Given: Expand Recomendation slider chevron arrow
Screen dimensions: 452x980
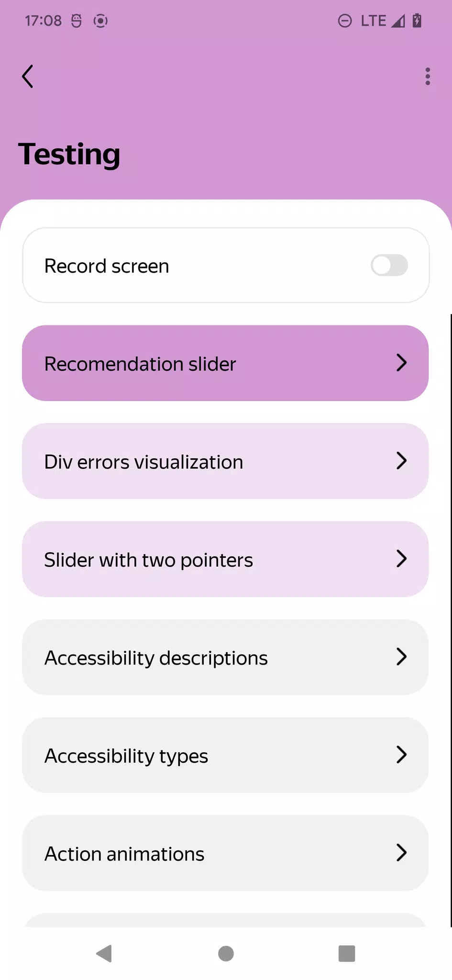Looking at the screenshot, I should coord(401,363).
